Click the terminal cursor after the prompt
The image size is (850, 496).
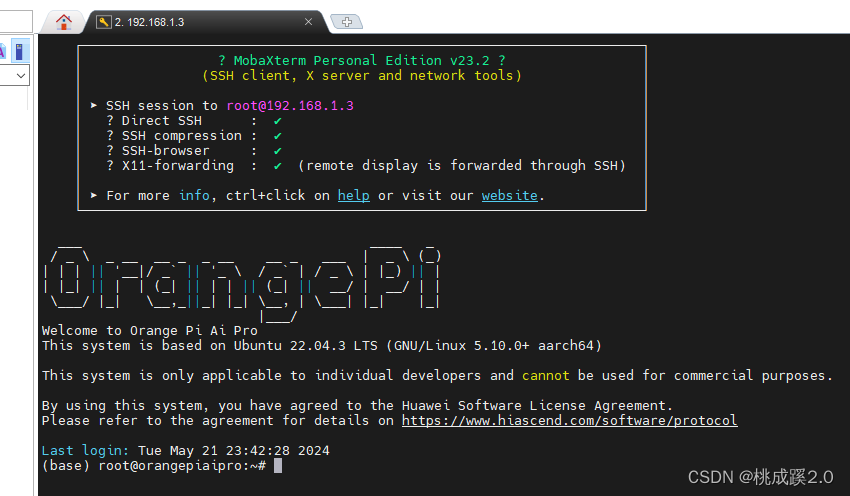[278, 466]
